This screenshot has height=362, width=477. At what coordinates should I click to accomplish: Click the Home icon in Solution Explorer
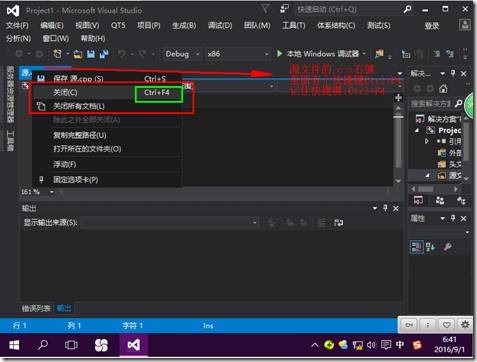pyautogui.click(x=443, y=89)
